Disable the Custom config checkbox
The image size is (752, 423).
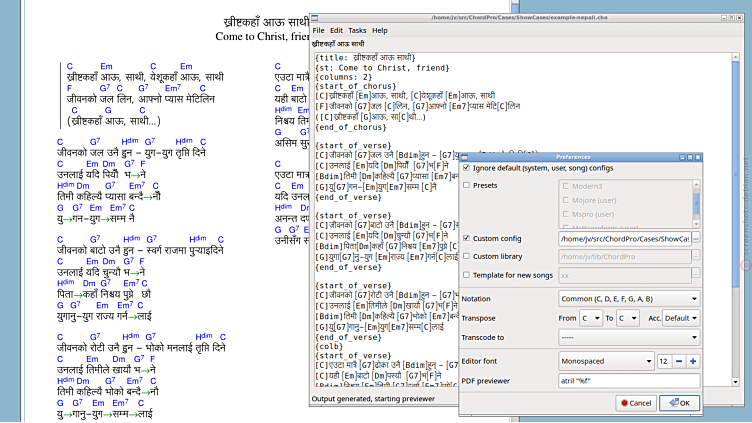point(466,239)
